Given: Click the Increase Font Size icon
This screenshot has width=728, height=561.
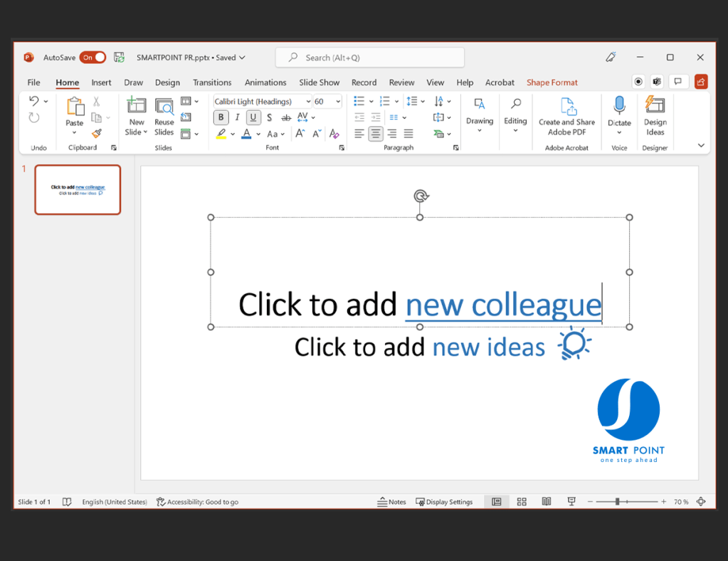Looking at the screenshot, I should 300,134.
